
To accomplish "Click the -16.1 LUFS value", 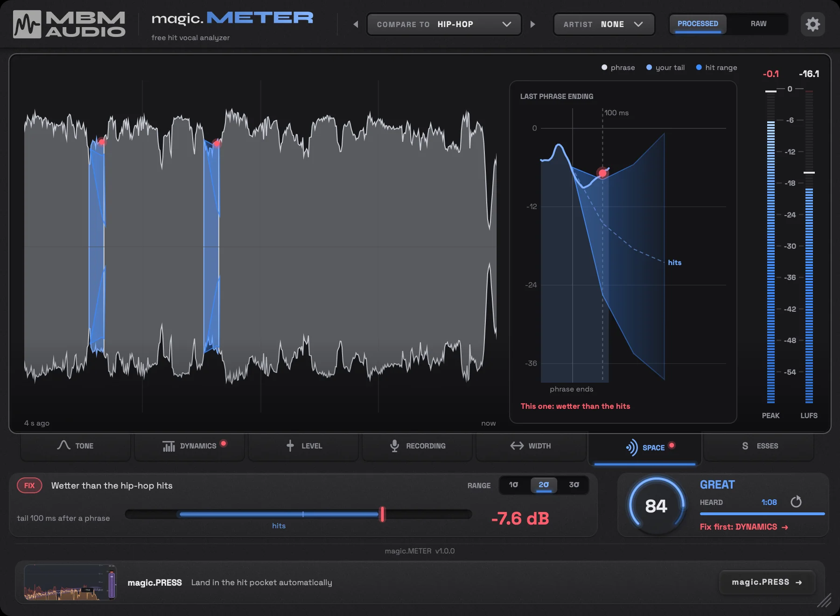I will click(x=809, y=74).
